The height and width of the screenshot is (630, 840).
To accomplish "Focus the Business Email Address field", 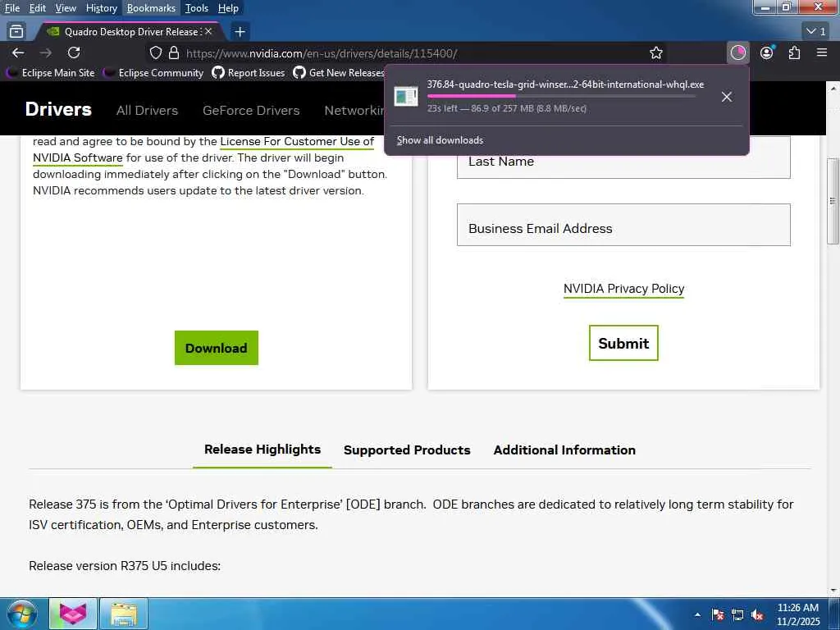I will pyautogui.click(x=623, y=225).
